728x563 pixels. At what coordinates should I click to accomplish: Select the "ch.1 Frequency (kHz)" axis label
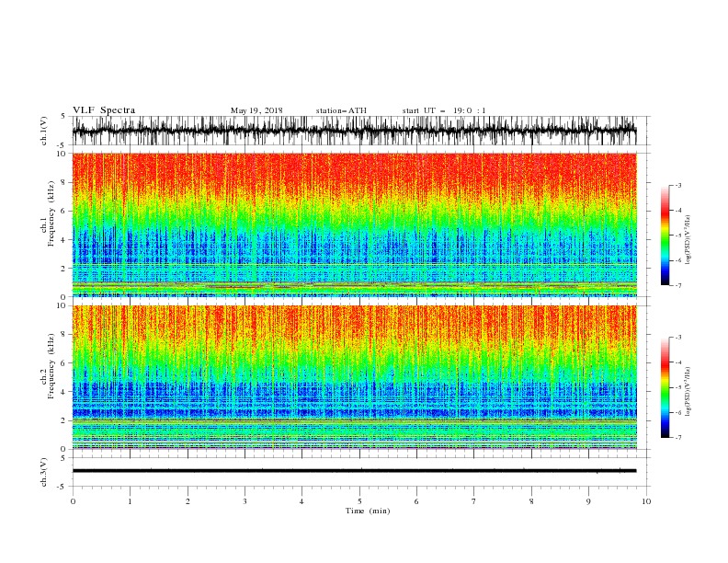click(48, 213)
